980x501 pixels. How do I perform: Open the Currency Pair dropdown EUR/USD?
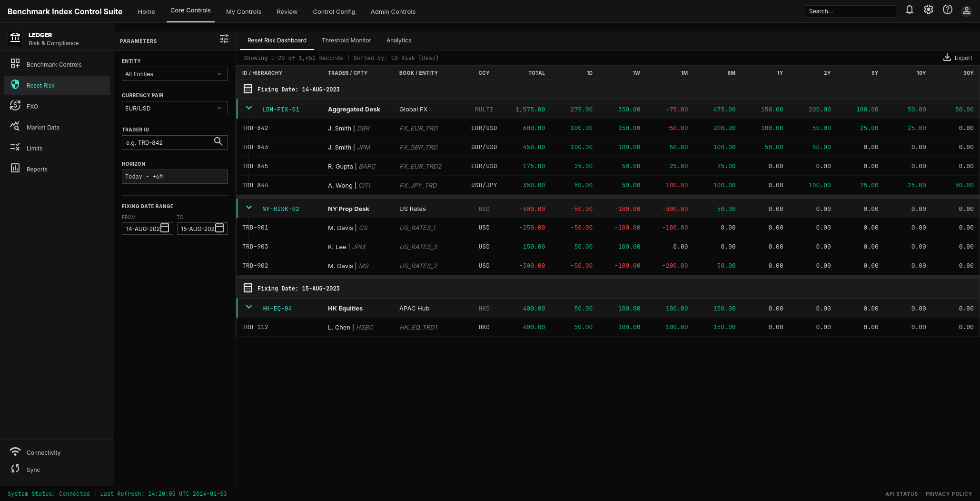pyautogui.click(x=175, y=108)
